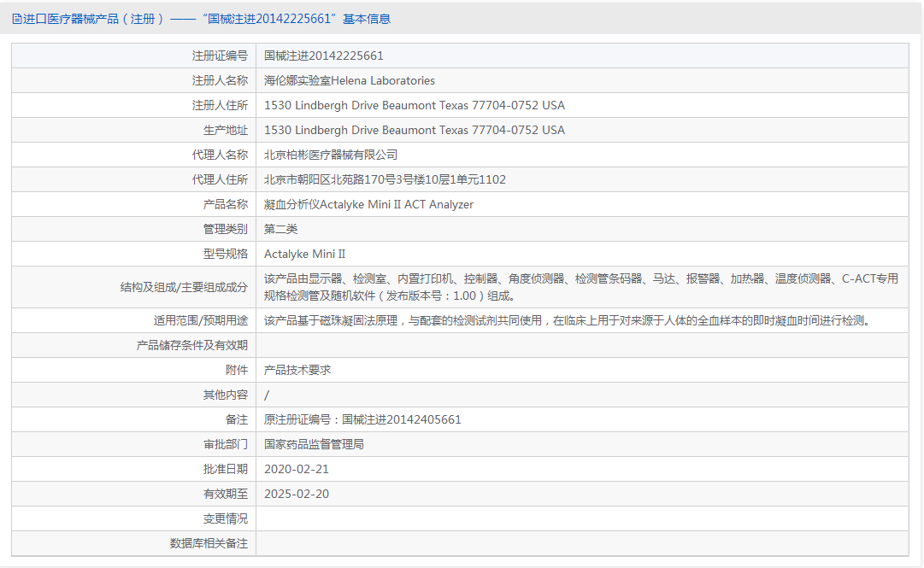This screenshot has height=568, width=924.
Task: Click approval date 2020-02-21
Action: pos(297,469)
